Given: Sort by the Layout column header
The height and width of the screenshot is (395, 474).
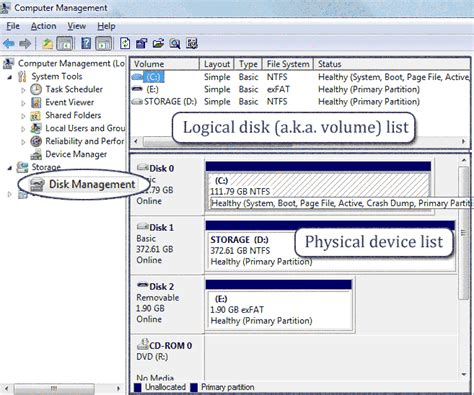Looking at the screenshot, I should 217,64.
